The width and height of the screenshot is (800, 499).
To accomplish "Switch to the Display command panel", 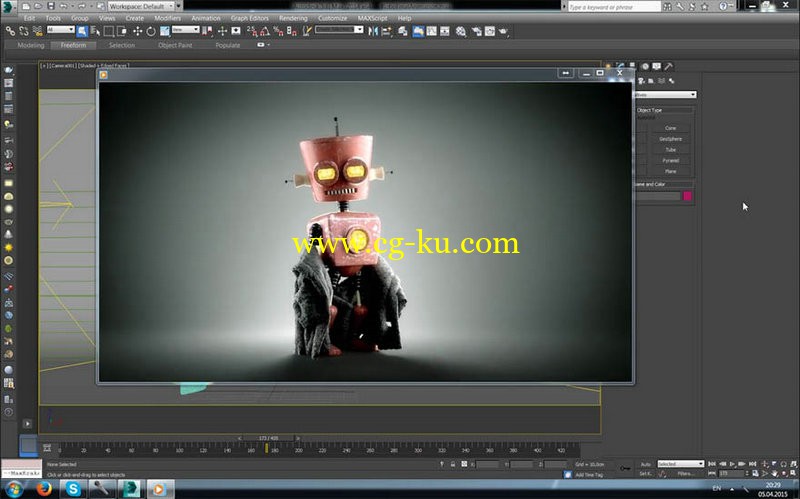I will pos(657,66).
